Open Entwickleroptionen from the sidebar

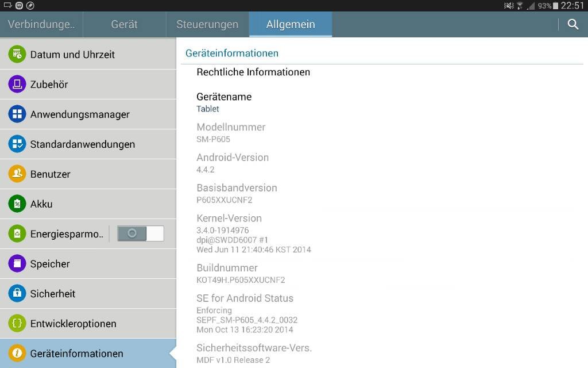click(88, 323)
